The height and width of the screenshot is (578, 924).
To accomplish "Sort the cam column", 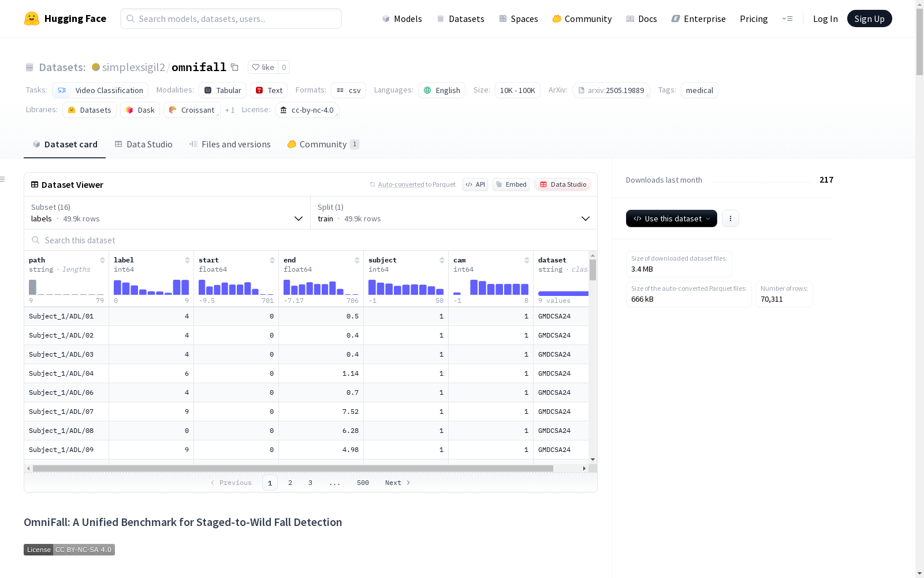I will [x=527, y=260].
